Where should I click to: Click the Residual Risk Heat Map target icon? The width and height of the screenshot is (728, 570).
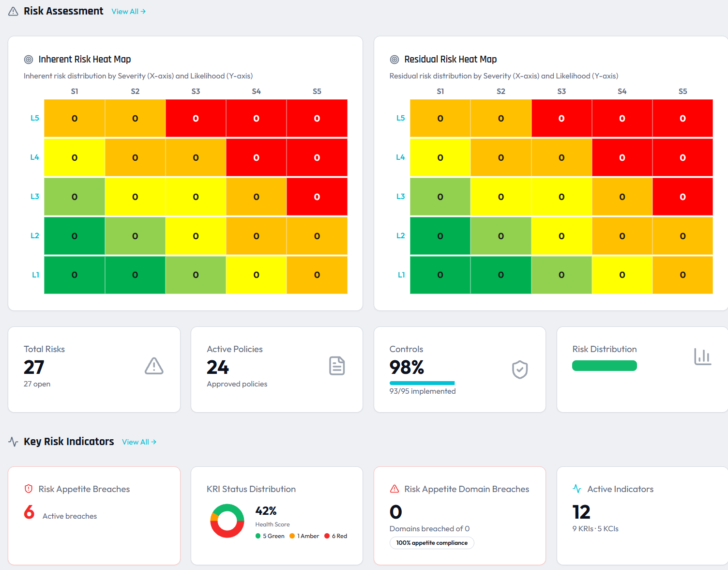(x=394, y=60)
